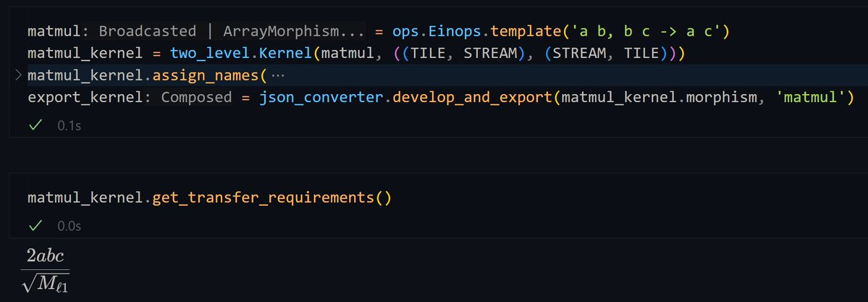
Task: Click the develop_and_export method name
Action: [472, 98]
